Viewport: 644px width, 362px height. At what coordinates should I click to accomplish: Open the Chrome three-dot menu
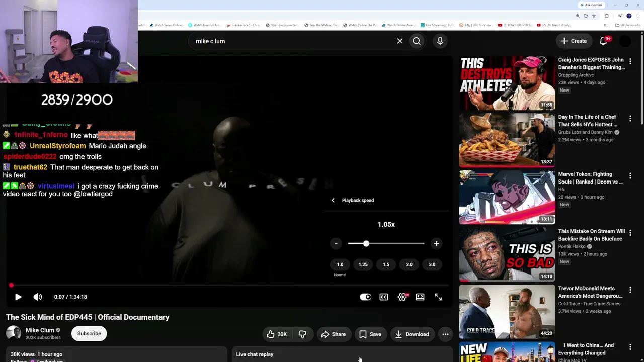tap(637, 16)
